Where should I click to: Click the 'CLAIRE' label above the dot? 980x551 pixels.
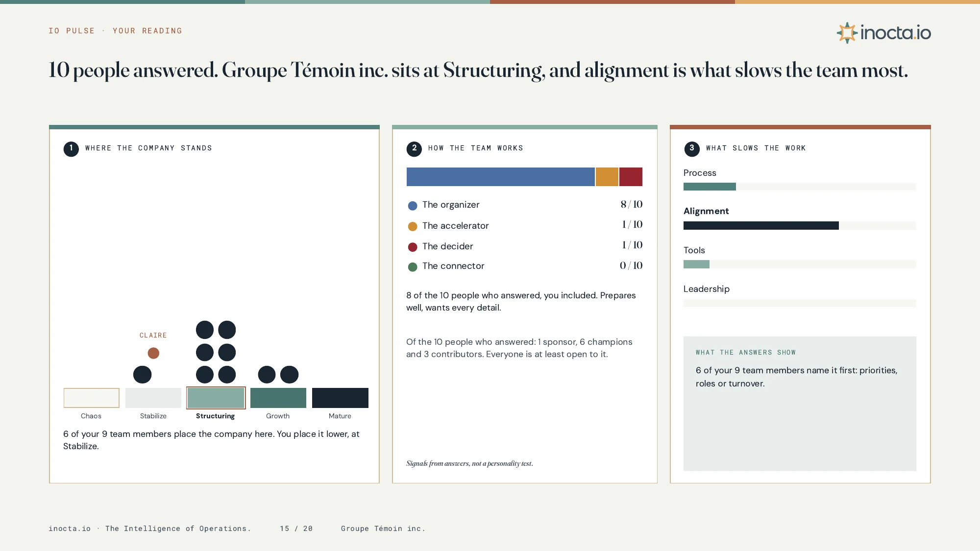[x=153, y=335]
